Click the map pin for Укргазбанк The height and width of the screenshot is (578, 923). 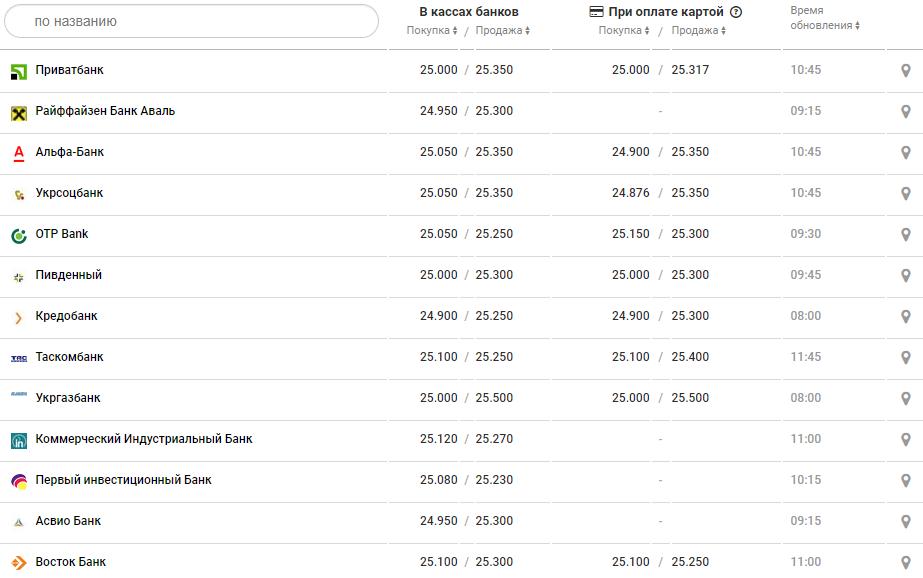(905, 399)
